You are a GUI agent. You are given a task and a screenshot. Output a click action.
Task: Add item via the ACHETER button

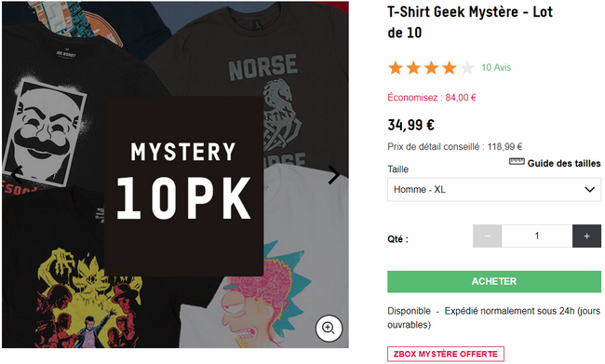click(494, 281)
